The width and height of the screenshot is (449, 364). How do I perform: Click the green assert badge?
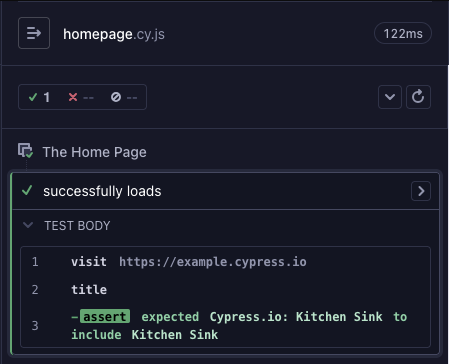click(105, 317)
